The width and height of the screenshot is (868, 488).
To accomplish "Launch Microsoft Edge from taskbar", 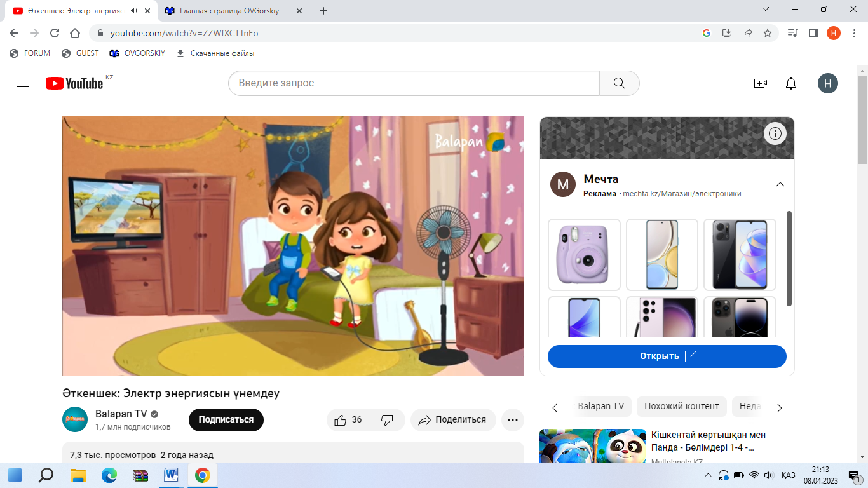I will coord(109,475).
